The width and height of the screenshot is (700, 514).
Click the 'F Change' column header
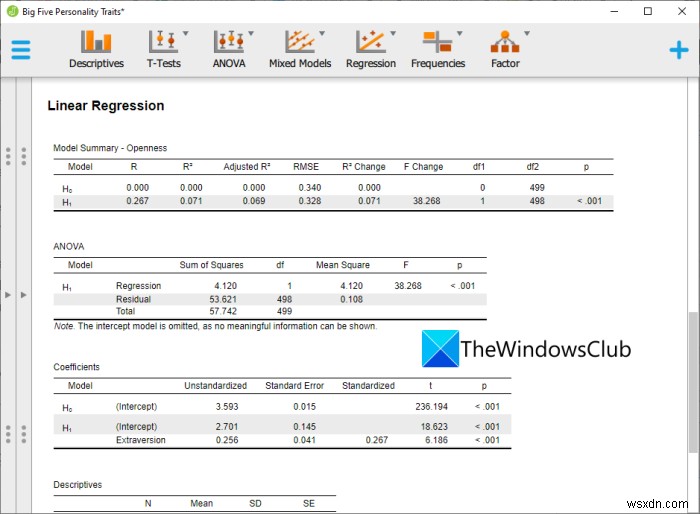[423, 167]
